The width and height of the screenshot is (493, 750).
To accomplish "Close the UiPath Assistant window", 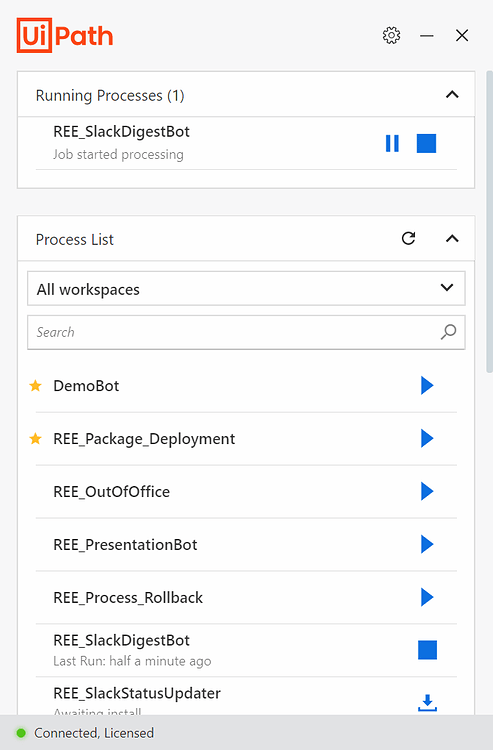I will point(462,35).
